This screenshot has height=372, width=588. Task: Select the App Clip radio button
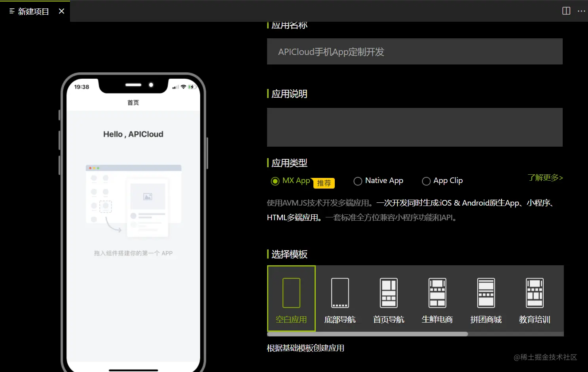pyautogui.click(x=426, y=181)
